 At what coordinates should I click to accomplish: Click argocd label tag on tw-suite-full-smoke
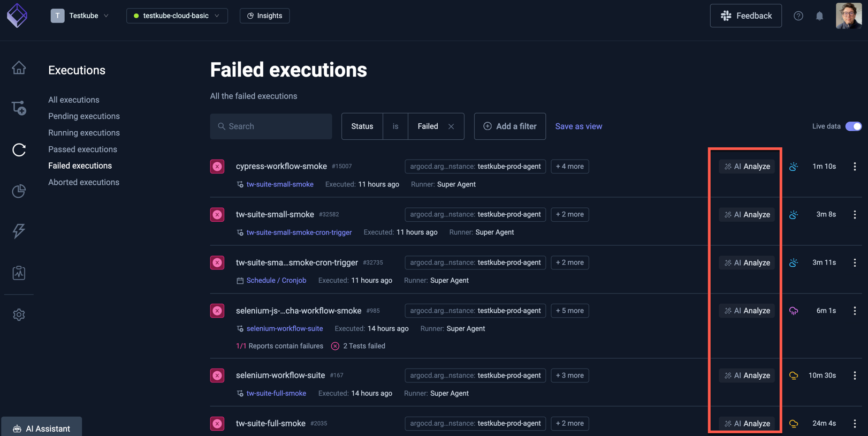pos(475,423)
